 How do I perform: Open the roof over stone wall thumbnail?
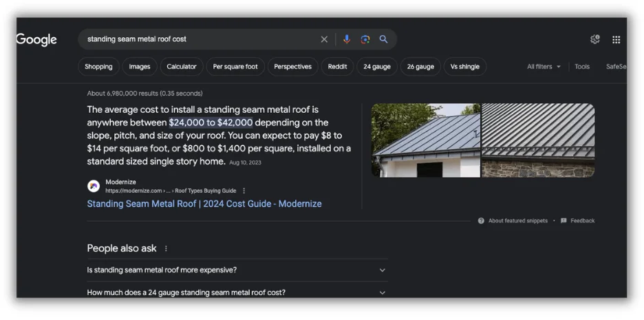click(538, 140)
